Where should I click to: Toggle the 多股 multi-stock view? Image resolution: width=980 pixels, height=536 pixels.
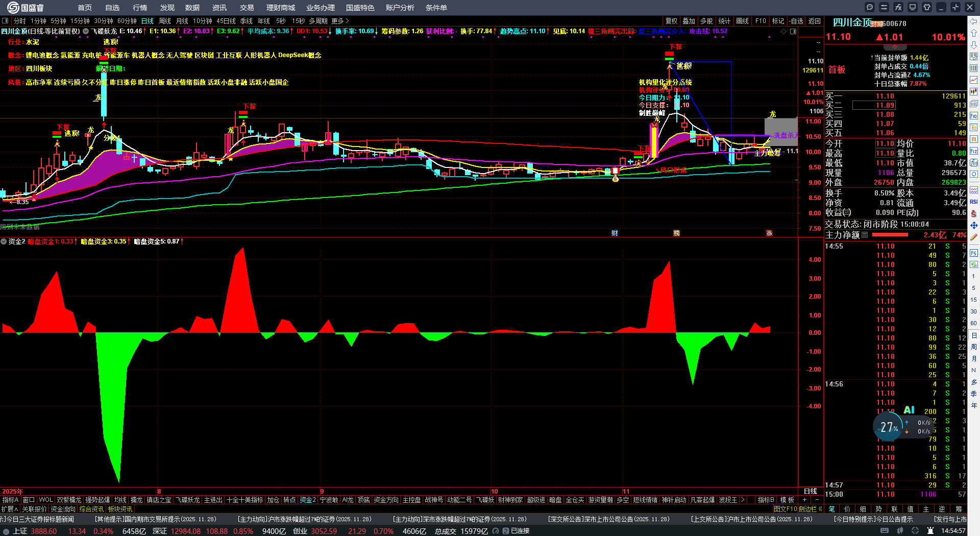point(706,21)
